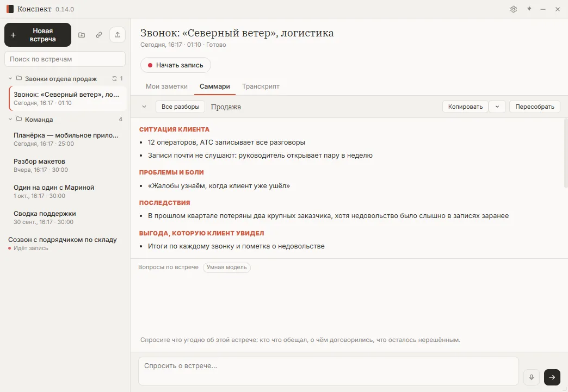The image size is (568, 392).
Task: Collapse the summary toolbar using the chevron left of «Все разборы»
Action: click(144, 107)
